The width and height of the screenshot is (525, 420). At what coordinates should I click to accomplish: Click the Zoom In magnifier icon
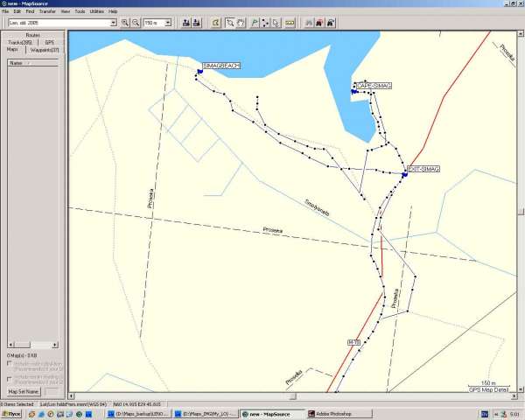point(125,22)
